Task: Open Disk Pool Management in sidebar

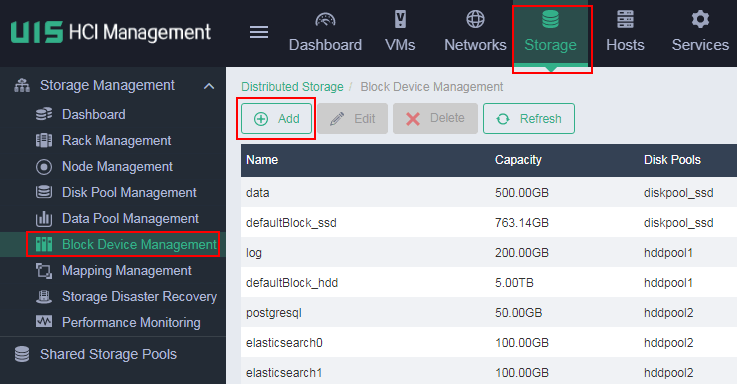Action: (129, 192)
